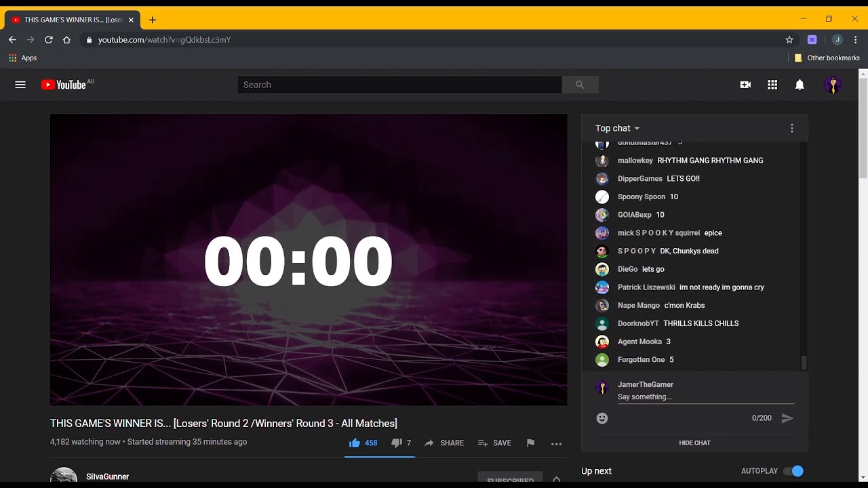Click DieGo 'lets go' message
The width and height of the screenshot is (868, 488).
653,270
